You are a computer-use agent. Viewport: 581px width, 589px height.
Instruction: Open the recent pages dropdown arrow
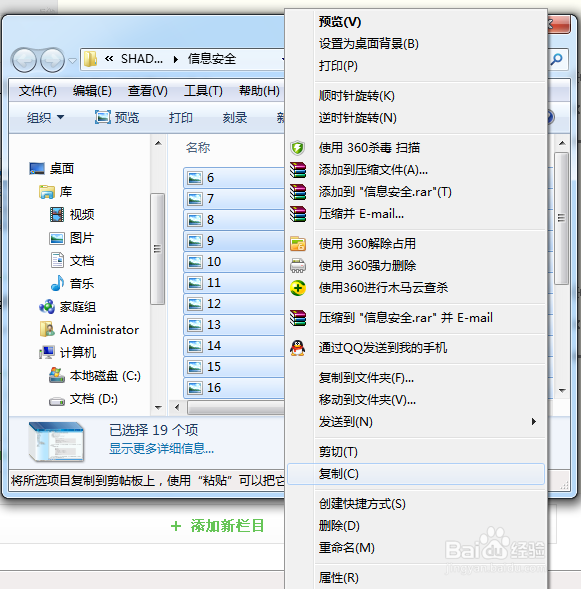pyautogui.click(x=72, y=60)
